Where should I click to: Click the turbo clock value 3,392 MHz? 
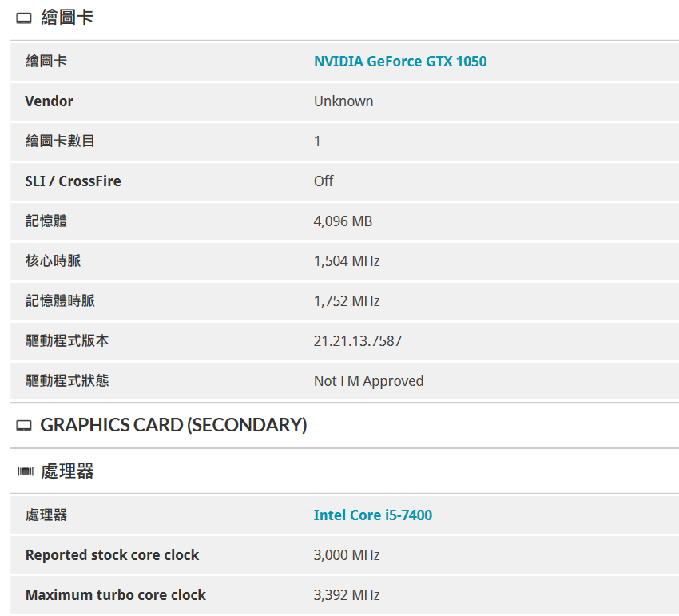pos(347,595)
